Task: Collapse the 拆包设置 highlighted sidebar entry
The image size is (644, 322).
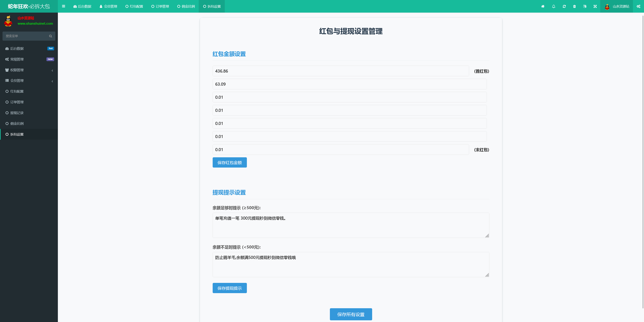Action: 29,134
